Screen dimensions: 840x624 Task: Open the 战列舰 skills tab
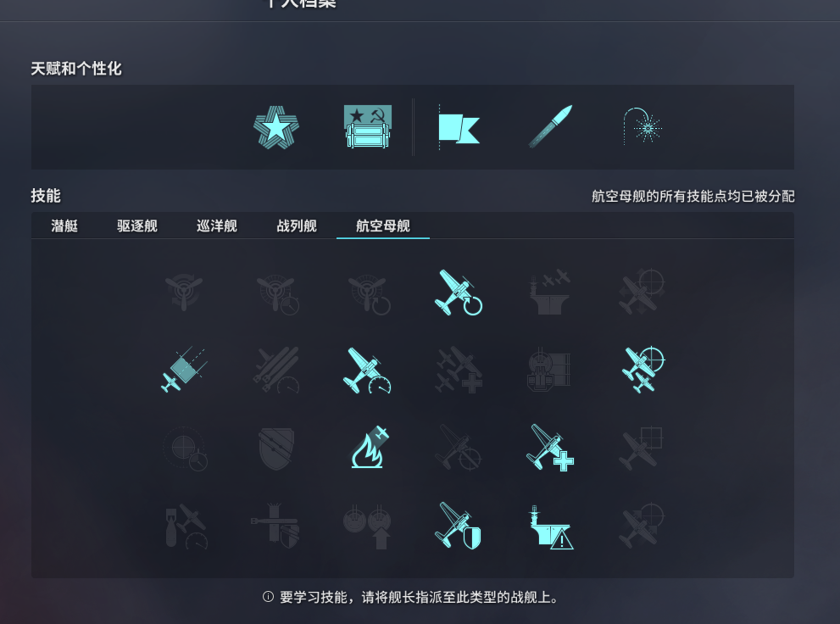[x=297, y=226]
